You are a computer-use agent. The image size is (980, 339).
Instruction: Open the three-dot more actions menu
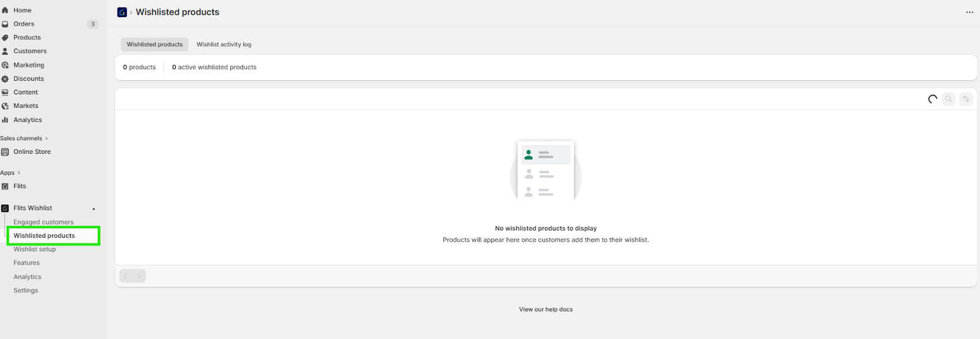pos(970,12)
